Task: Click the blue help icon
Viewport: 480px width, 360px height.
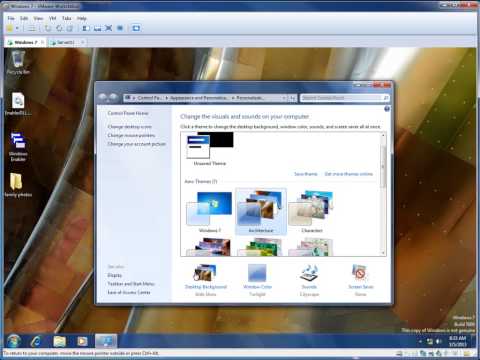Action: pyautogui.click(x=387, y=109)
